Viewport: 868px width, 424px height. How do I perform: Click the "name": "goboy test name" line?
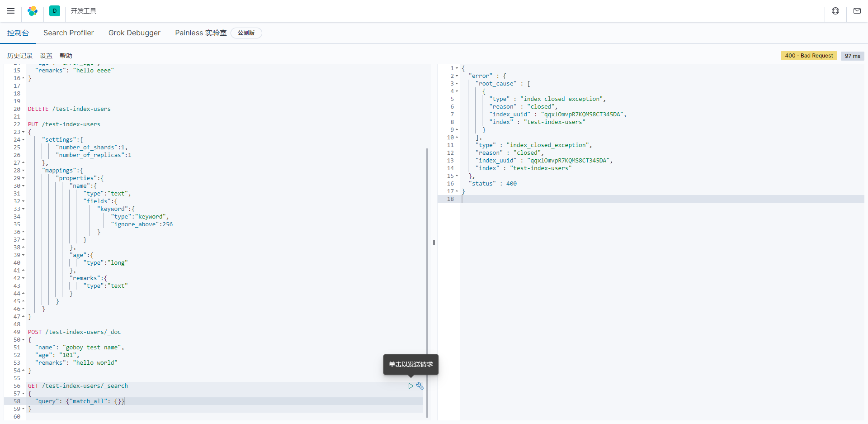tap(80, 348)
